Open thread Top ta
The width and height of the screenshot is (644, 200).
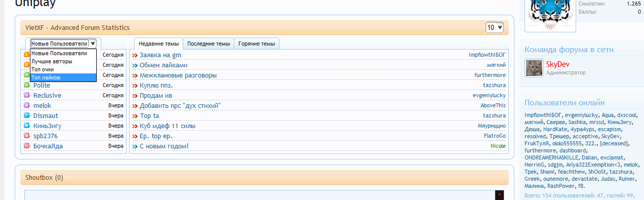(x=149, y=115)
